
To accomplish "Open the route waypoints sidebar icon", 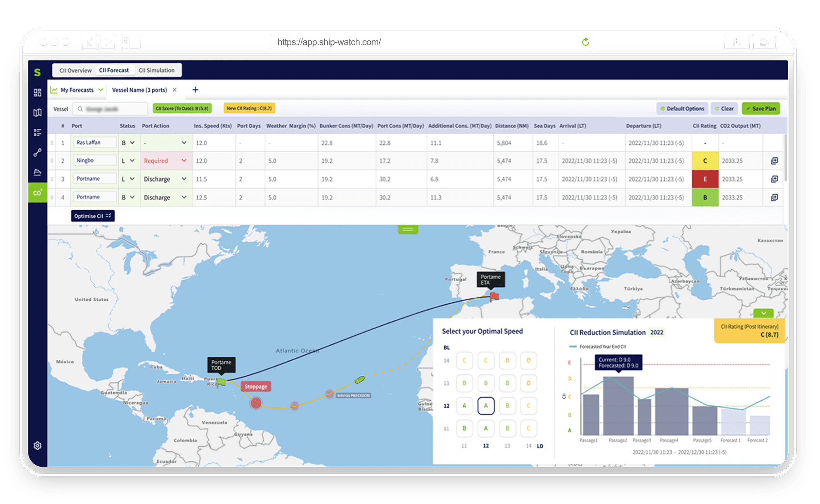I will pyautogui.click(x=37, y=153).
